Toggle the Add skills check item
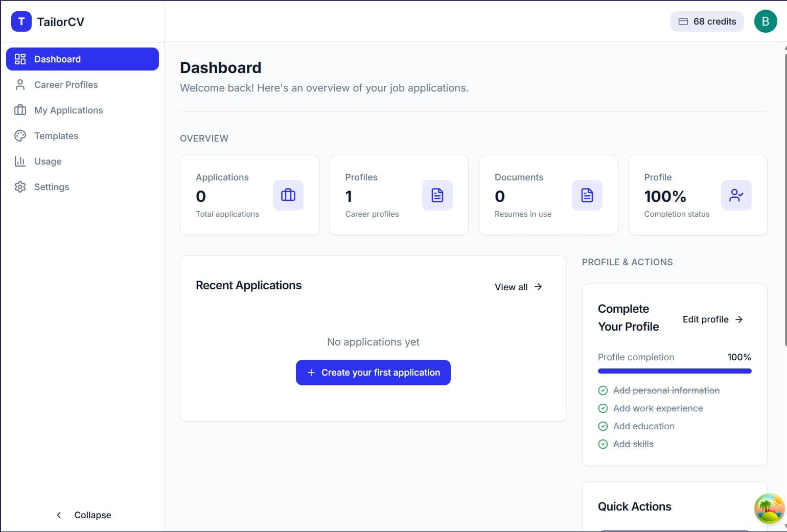Viewport: 787px width, 532px height. (x=603, y=444)
